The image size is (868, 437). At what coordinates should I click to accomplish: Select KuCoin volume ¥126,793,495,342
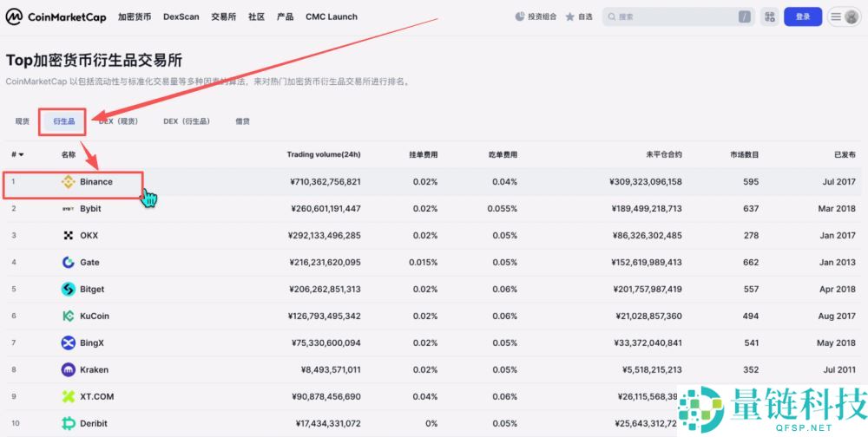coord(325,316)
